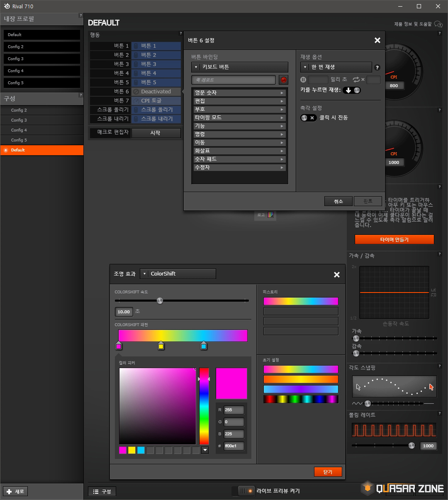Open help icon in 구성 header
The image size is (448, 500).
tap(80, 95)
